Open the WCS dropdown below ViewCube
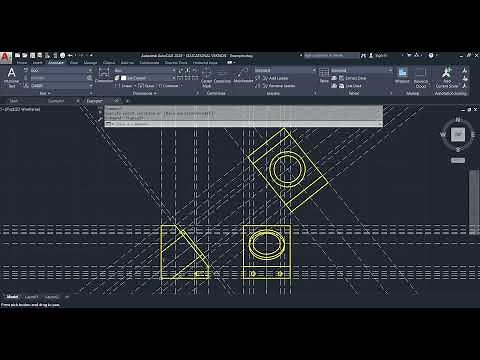The image size is (480, 360). click(x=458, y=161)
